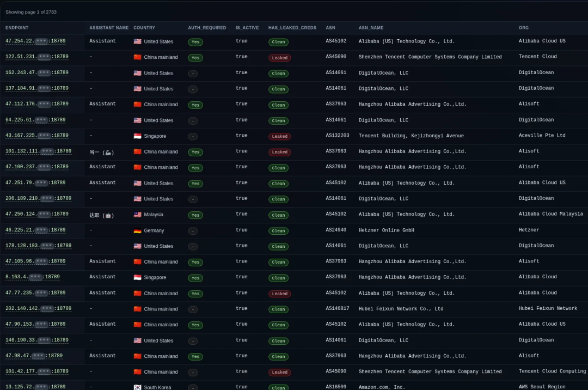Click the Clean badge in 46.225.21 row
Screen dimensions: 588x390
pos(278,230)
